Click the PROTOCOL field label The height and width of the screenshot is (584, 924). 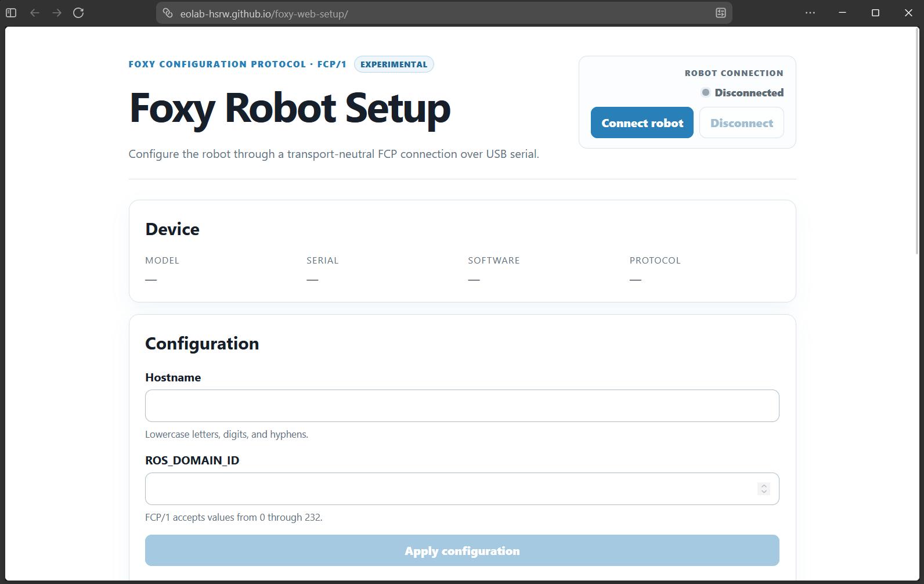[x=655, y=261]
